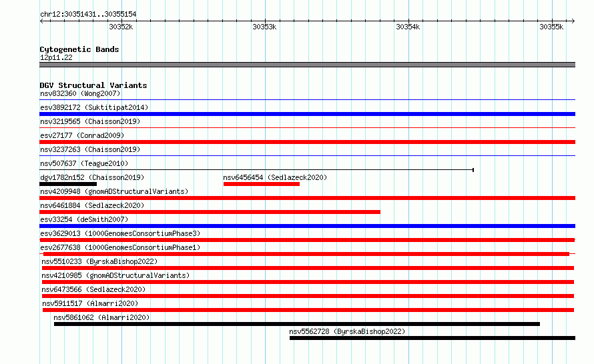This screenshot has height=364, width=594.
Task: Click the chr12:30351431..30355154 coordinate label
Action: click(88, 14)
